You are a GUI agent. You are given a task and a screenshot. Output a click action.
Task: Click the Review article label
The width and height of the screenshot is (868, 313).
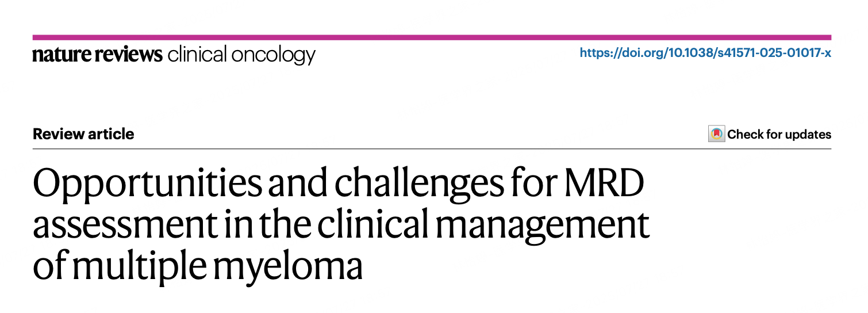click(x=83, y=134)
